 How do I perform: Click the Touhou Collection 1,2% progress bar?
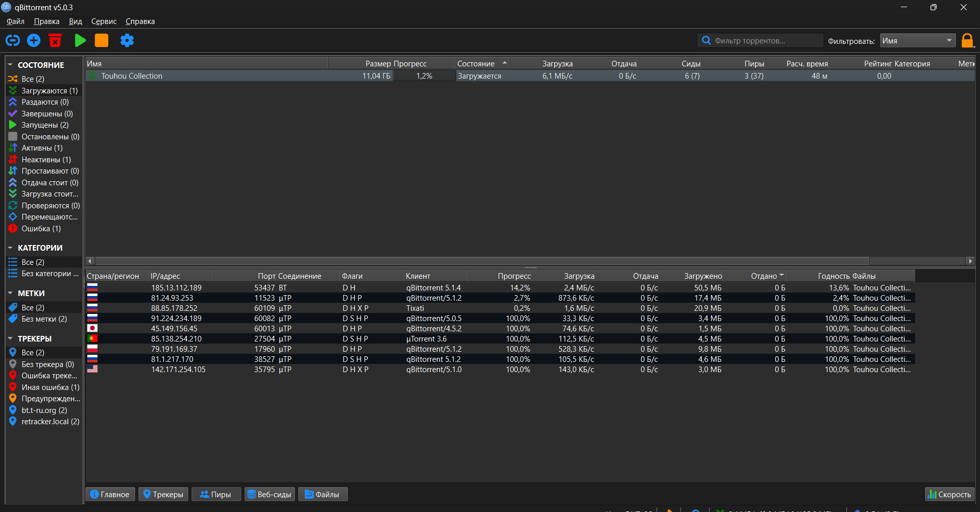click(x=424, y=76)
